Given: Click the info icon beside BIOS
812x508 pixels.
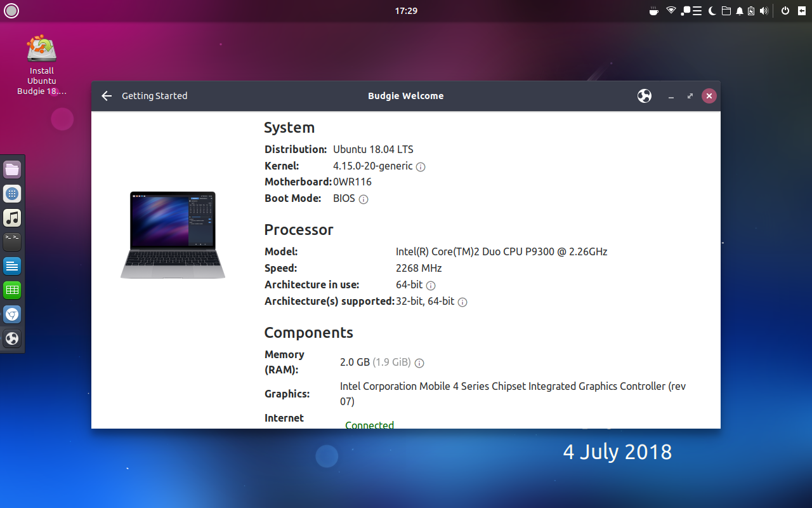Looking at the screenshot, I should [x=363, y=199].
